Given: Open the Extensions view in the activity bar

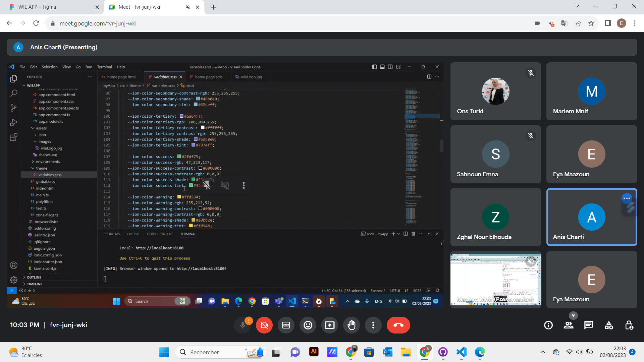Looking at the screenshot, I should click(13, 137).
